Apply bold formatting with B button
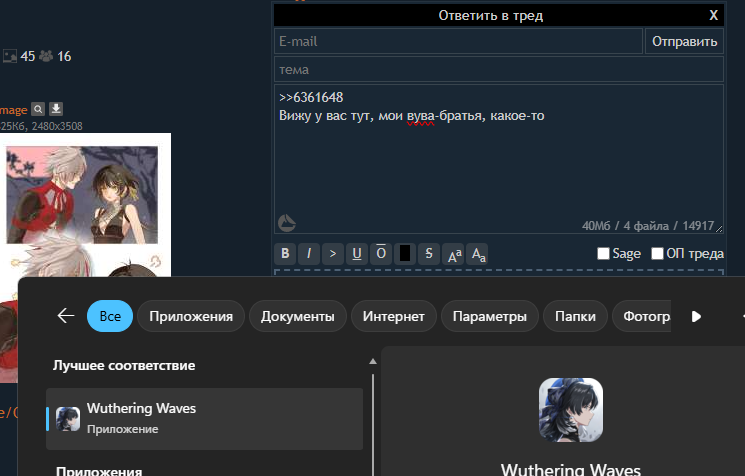Screen dimensions: 745x476 coord(285,254)
